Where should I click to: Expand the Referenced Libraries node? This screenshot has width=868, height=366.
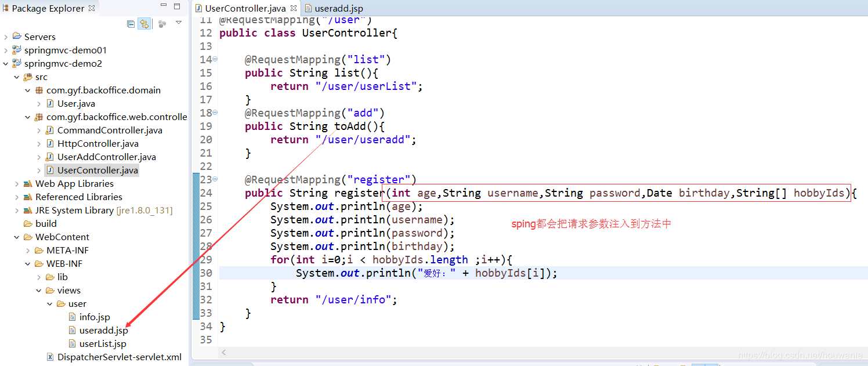[x=16, y=197]
